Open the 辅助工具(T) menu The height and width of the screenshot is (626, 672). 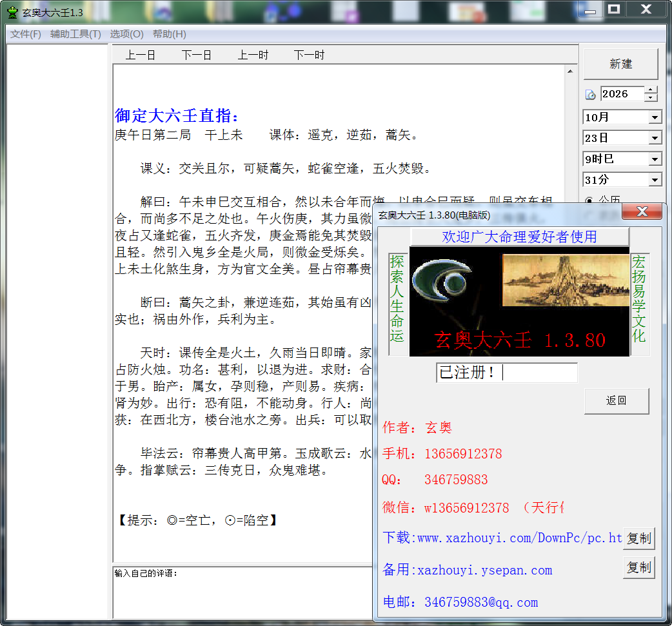point(75,34)
